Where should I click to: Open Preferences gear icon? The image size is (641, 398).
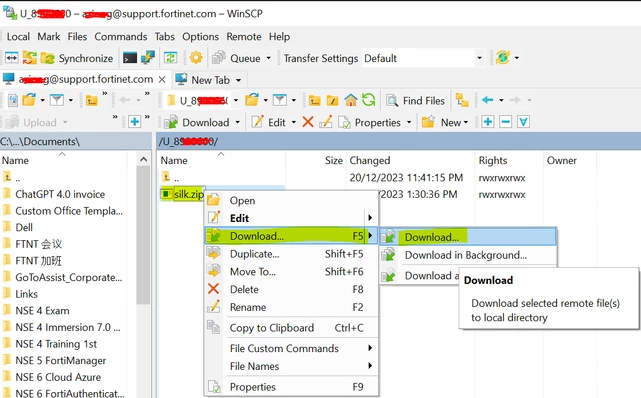tap(196, 58)
